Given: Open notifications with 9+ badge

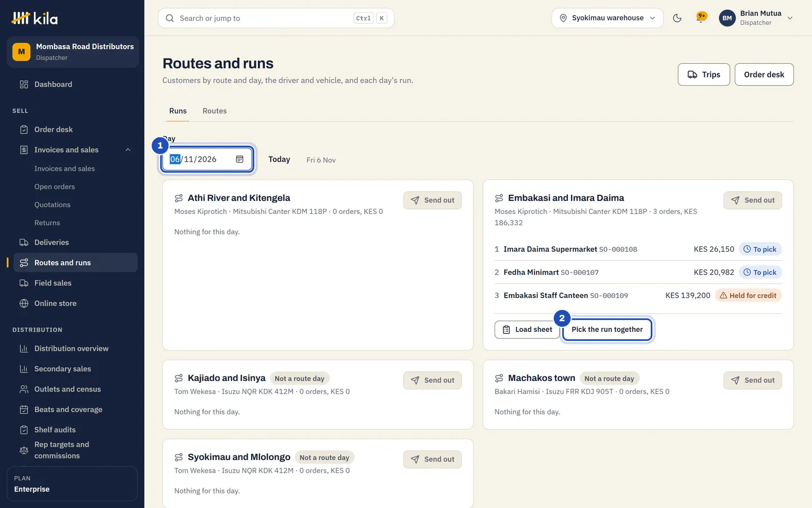Looking at the screenshot, I should (701, 17).
